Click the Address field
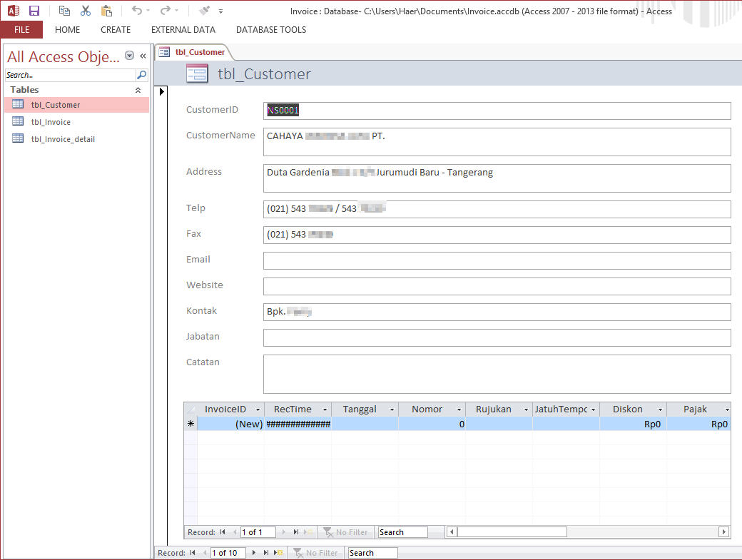This screenshot has width=742, height=560. (x=497, y=178)
